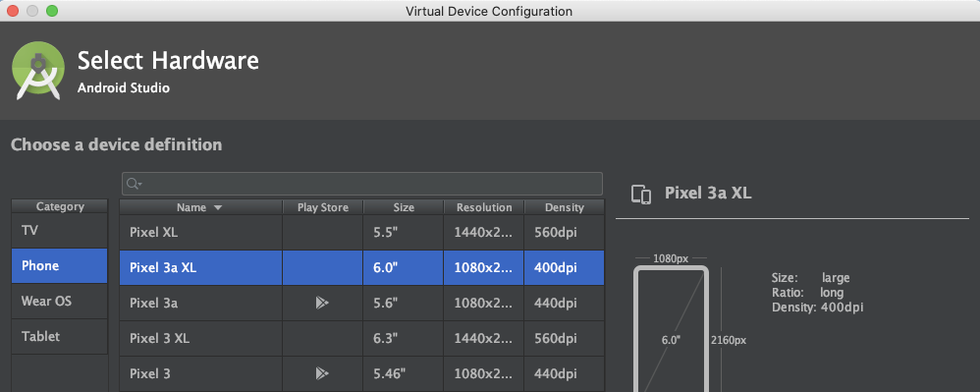Click the 6.0" size cell in table
Image resolution: width=980 pixels, height=392 pixels.
coord(404,267)
